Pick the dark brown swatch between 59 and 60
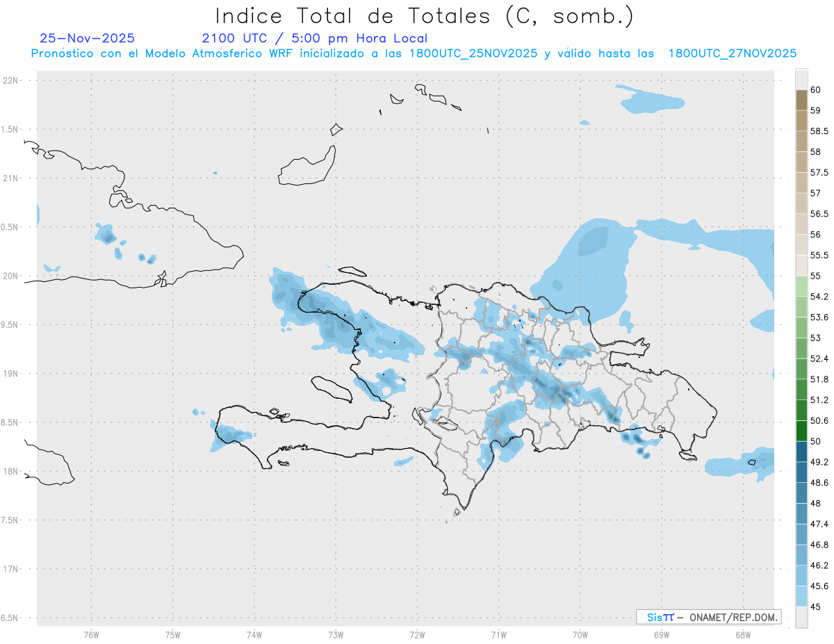Image resolution: width=834 pixels, height=644 pixels. (801, 100)
